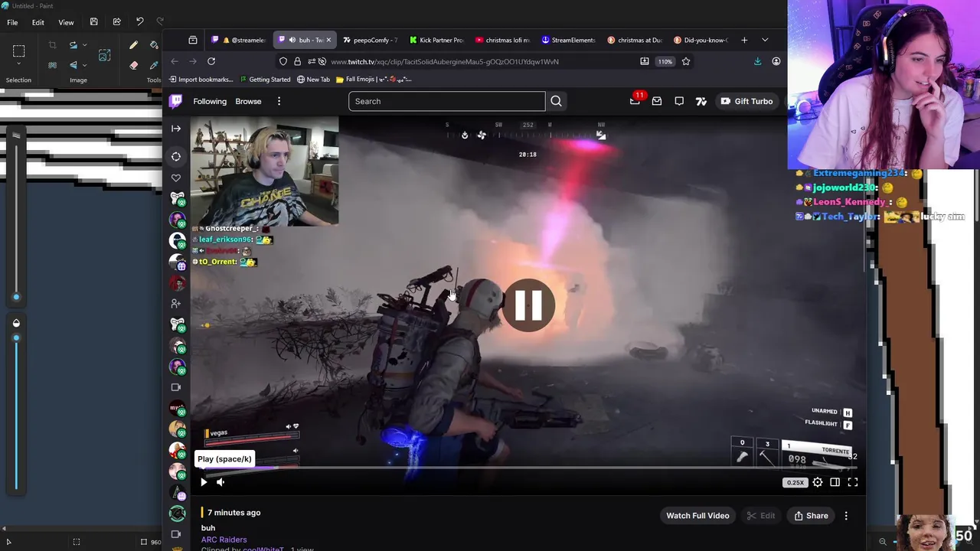This screenshot has height=551, width=980.
Task: Open the Firefox account icon
Action: tap(776, 61)
